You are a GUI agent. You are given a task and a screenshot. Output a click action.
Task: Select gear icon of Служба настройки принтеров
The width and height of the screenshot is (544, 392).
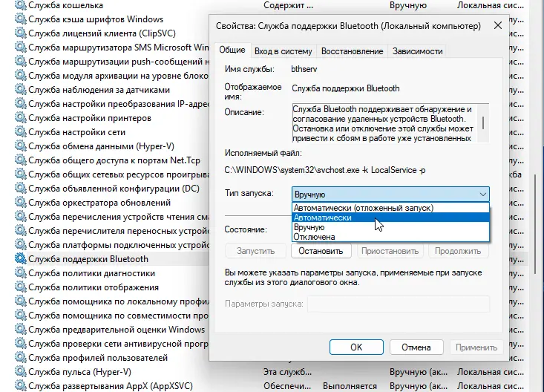click(x=20, y=118)
